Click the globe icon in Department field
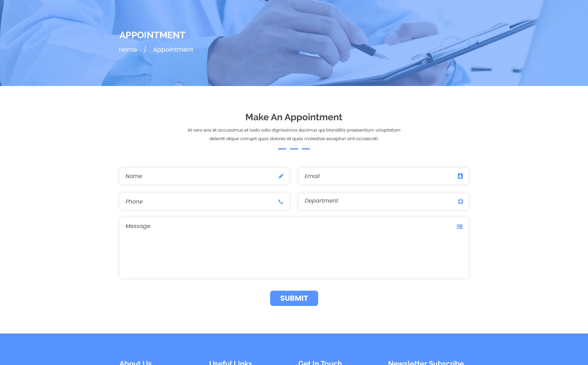The width and height of the screenshot is (588, 365). tap(460, 201)
